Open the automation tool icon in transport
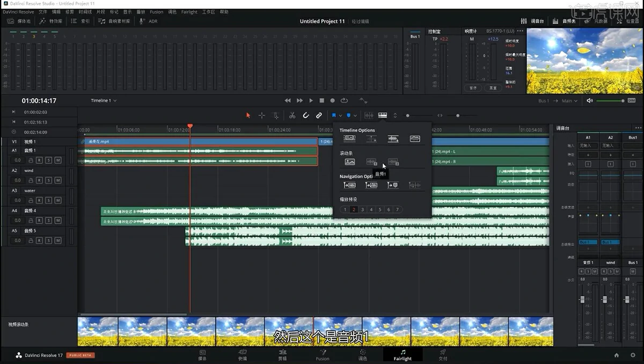This screenshot has width=644, height=364. [363, 100]
